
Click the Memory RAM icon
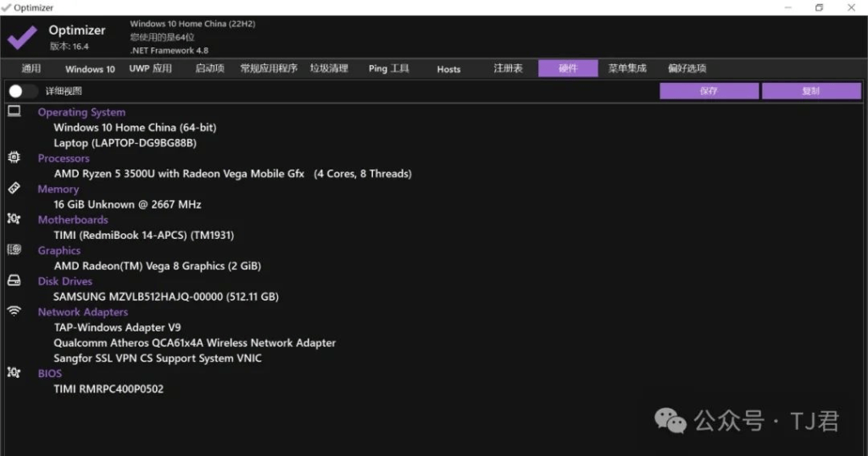14,188
